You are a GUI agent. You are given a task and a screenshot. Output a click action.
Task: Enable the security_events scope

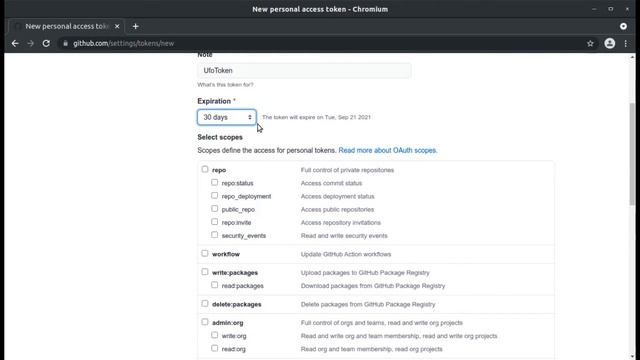pyautogui.click(x=215, y=235)
